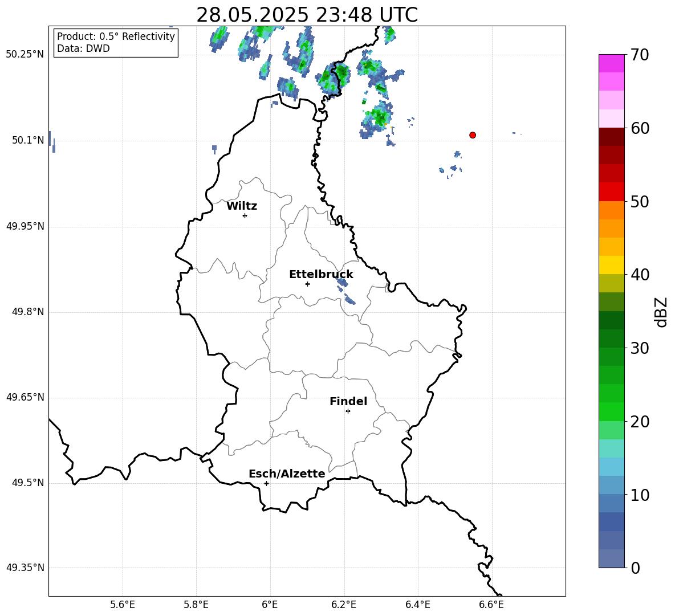
Task: Click the 49.8°N latitude label
Action: coord(28,312)
